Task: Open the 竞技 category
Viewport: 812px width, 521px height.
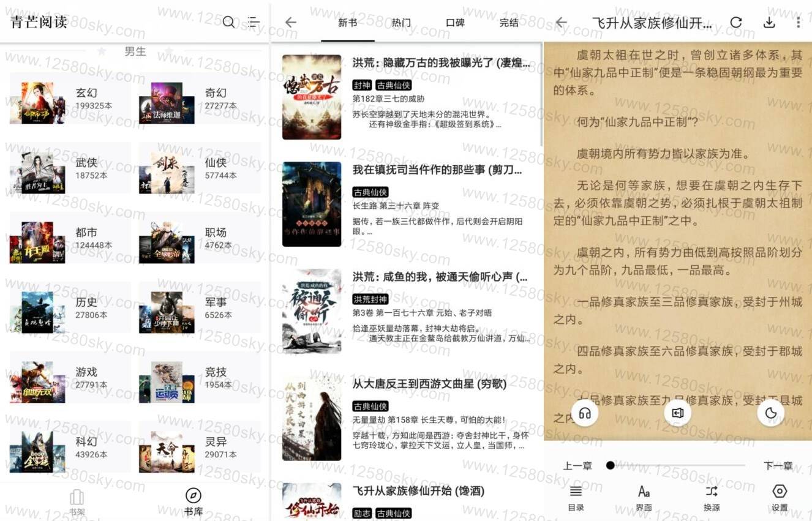Action: coord(200,378)
